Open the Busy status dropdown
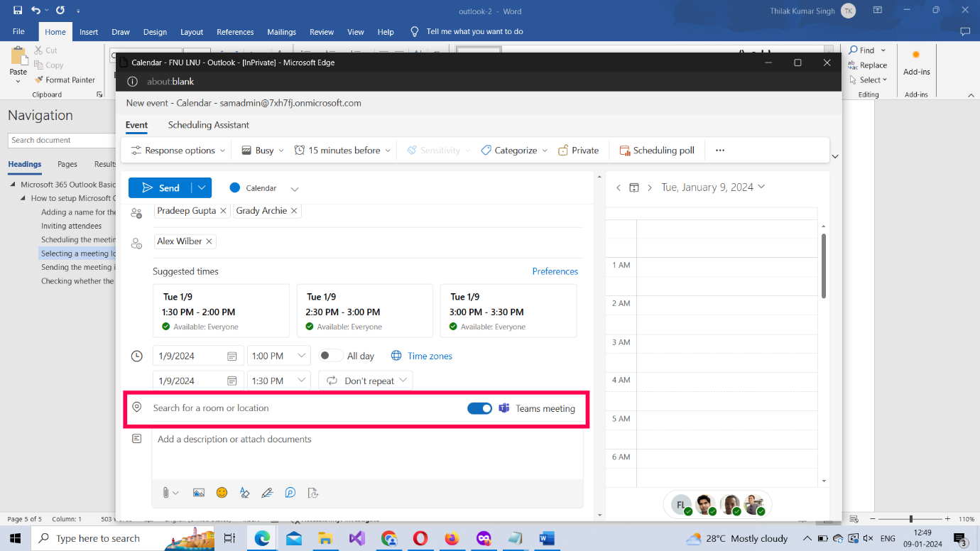Image resolution: width=980 pixels, height=551 pixels. [262, 151]
